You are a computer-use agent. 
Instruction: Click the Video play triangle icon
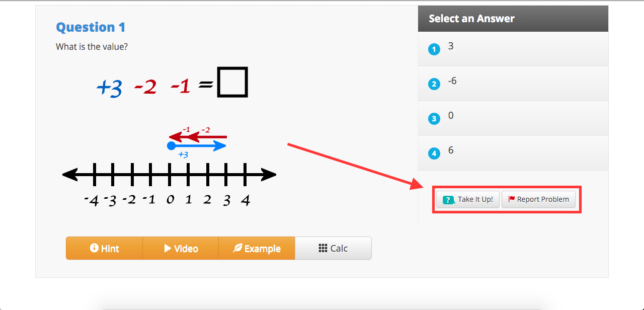point(168,248)
